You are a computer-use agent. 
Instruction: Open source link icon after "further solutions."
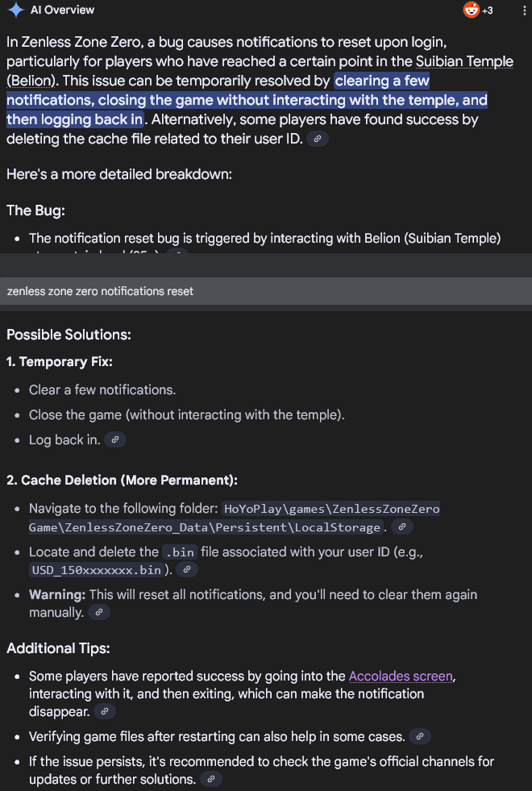tap(210, 780)
